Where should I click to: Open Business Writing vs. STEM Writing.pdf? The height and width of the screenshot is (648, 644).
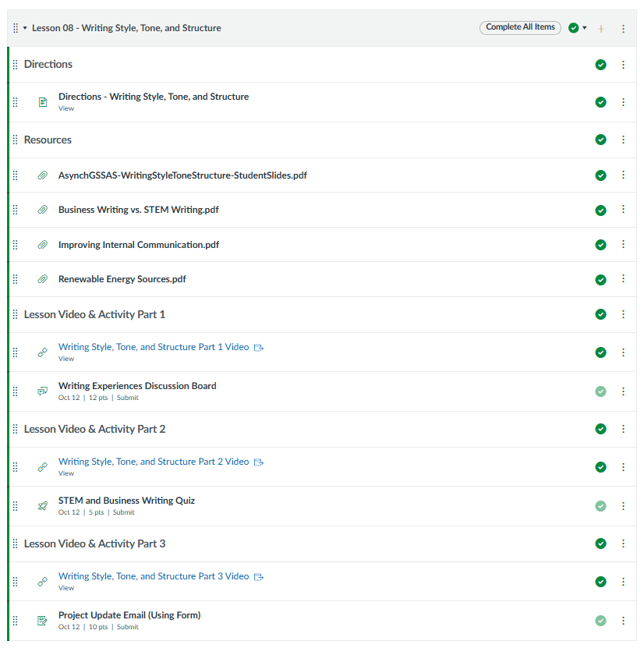click(138, 210)
